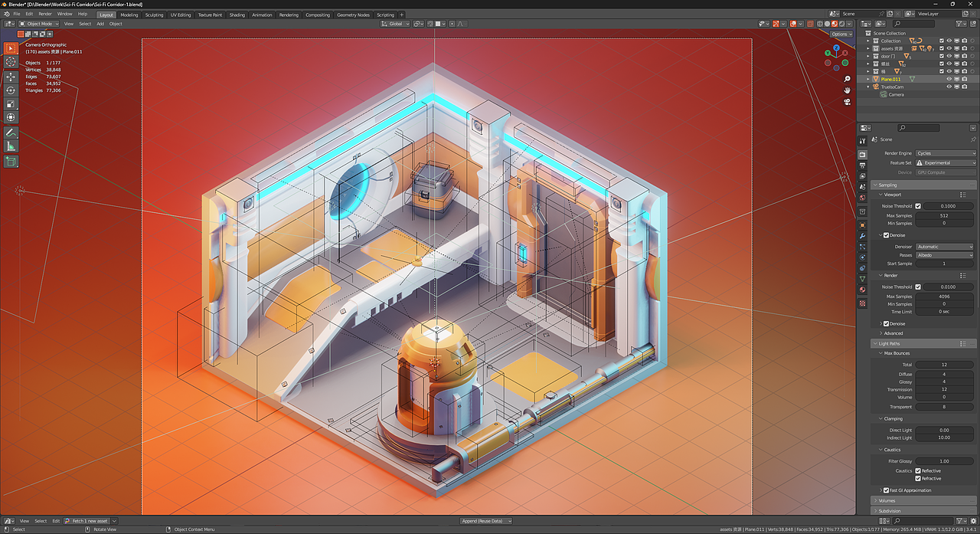Image resolution: width=980 pixels, height=534 pixels.
Task: Open the Rendering menu in the top bar
Action: [x=289, y=14]
